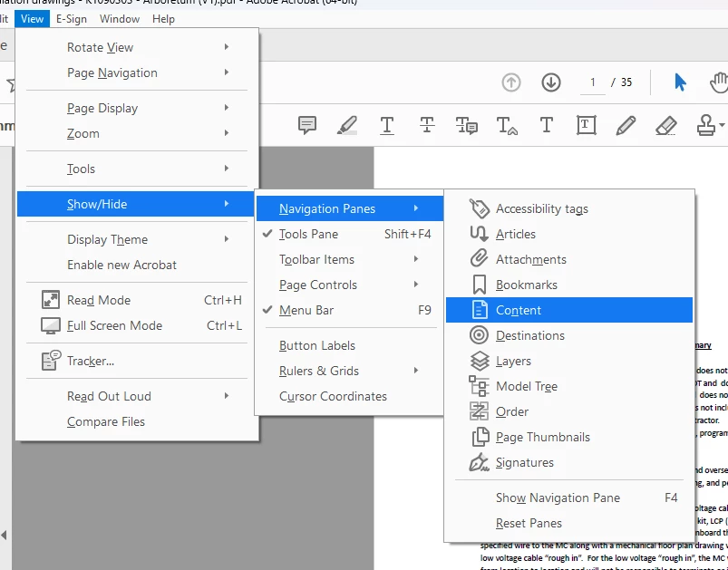Image resolution: width=728 pixels, height=570 pixels.
Task: Toggle Show Navigation Pane
Action: [x=568, y=498]
